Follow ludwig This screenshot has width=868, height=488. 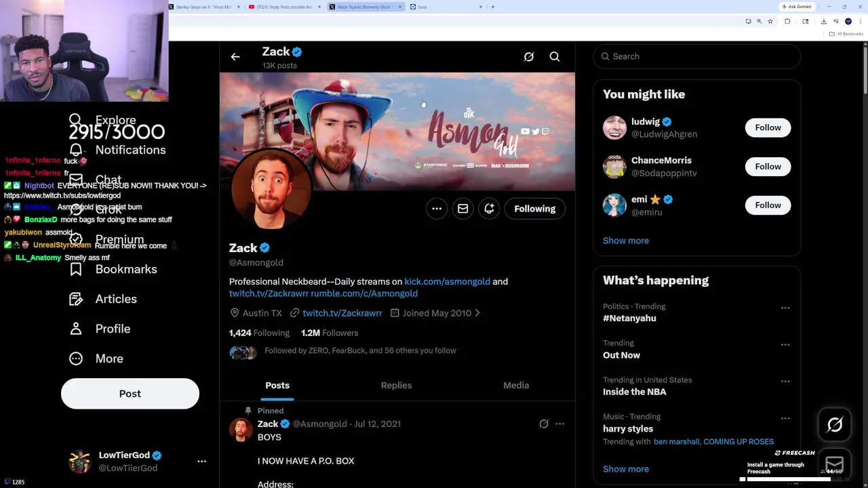768,127
